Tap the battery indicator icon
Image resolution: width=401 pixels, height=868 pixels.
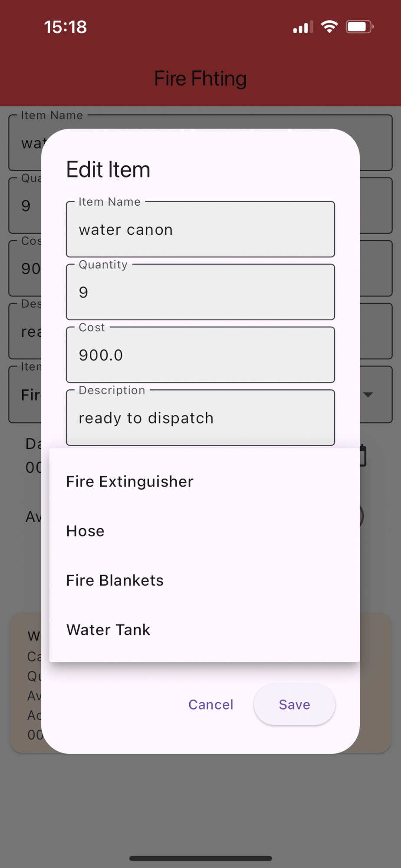coord(360,27)
